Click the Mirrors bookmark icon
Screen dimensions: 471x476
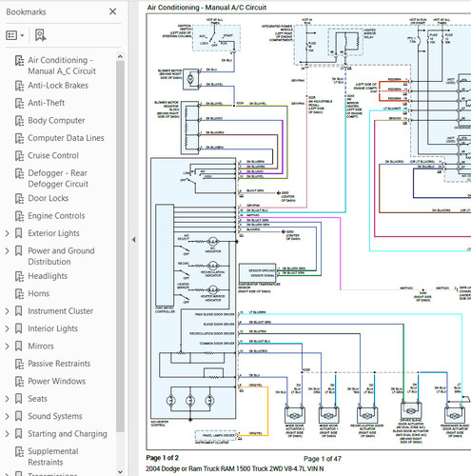coord(19,346)
